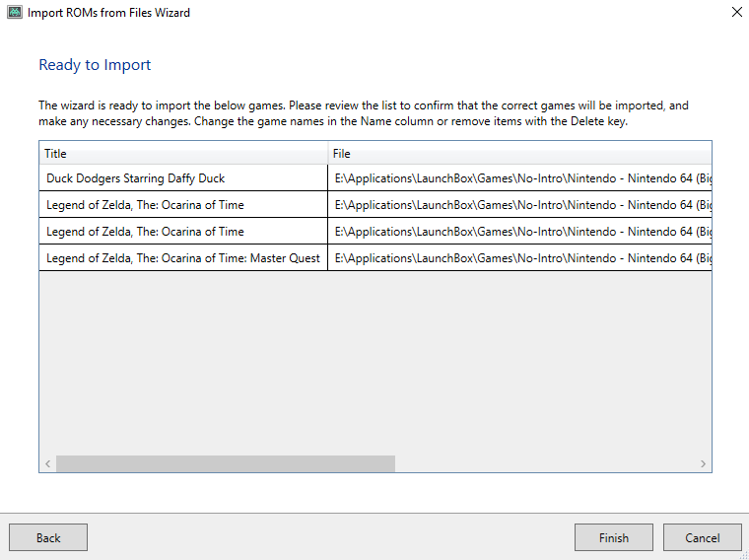749x560 pixels.
Task: Select the second Ocarina of Time title cell
Action: (x=145, y=232)
